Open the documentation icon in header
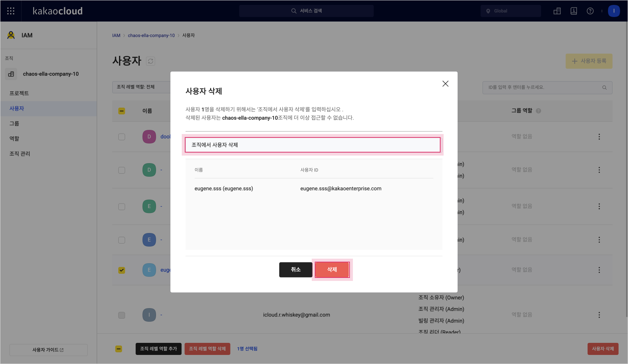628x364 pixels. pyautogui.click(x=574, y=11)
